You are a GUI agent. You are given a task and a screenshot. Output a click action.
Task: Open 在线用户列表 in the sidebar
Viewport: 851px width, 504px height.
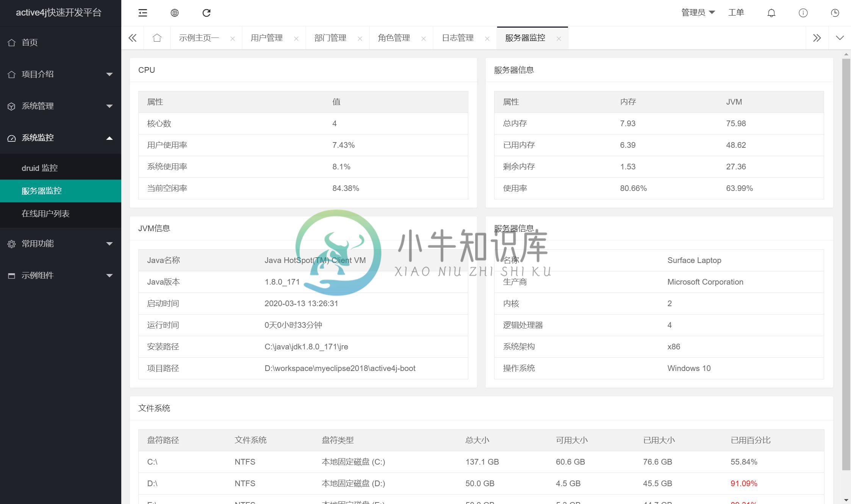coord(61,214)
